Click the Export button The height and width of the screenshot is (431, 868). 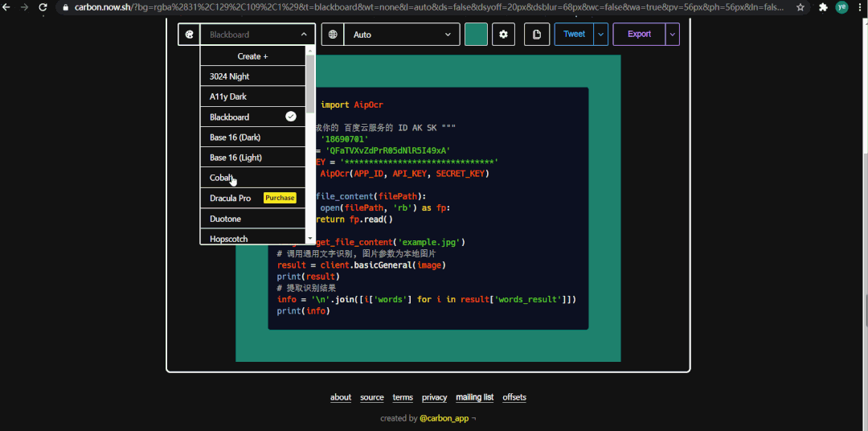point(639,35)
